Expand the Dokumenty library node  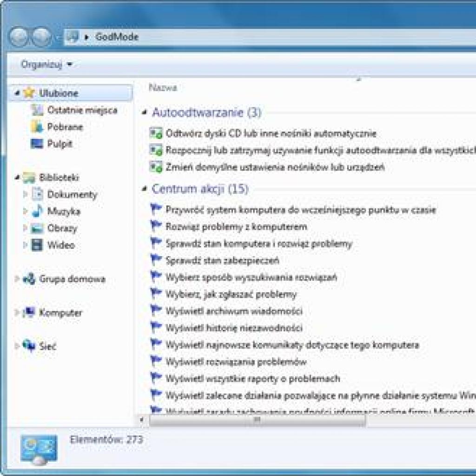pos(25,194)
